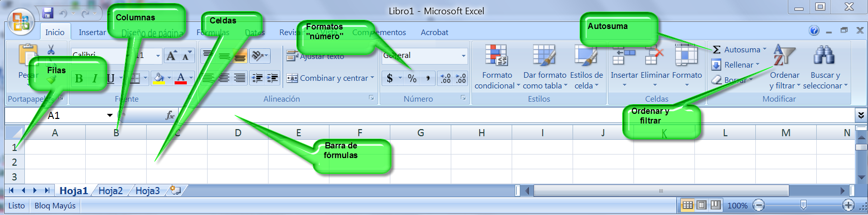Select Hoja1 sheet tab

tap(74, 191)
